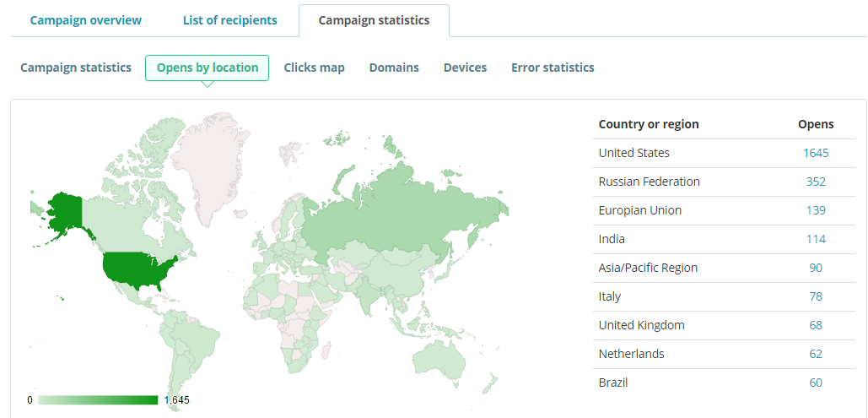Click the United States on the map
868x418 pixels.
coord(135,270)
